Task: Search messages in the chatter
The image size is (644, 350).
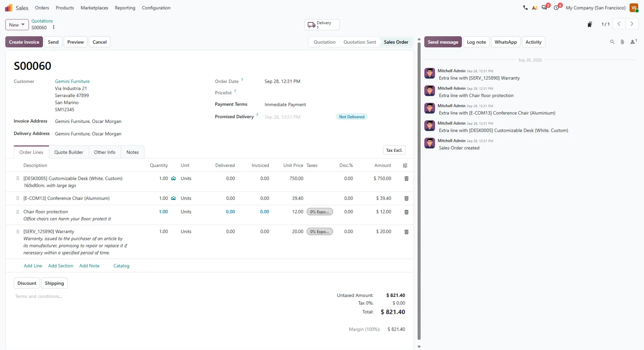Action: pos(612,42)
